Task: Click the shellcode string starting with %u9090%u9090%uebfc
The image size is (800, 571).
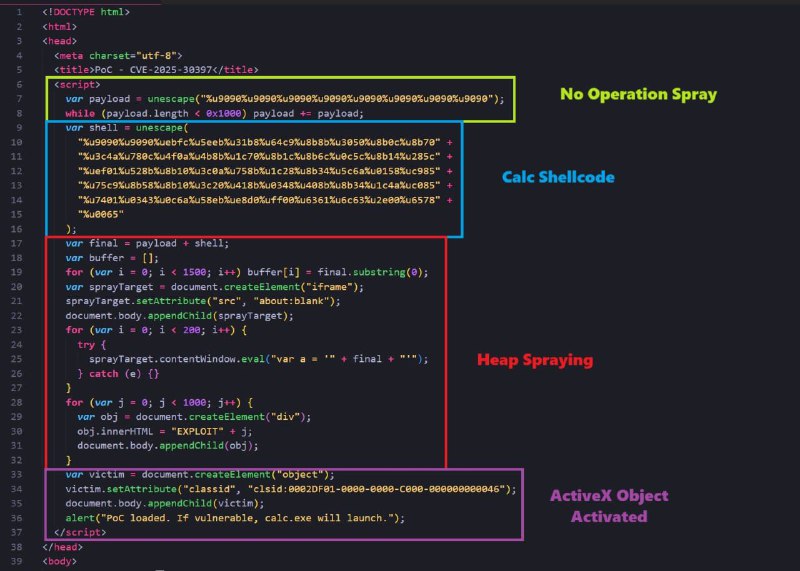Action: [x=259, y=142]
